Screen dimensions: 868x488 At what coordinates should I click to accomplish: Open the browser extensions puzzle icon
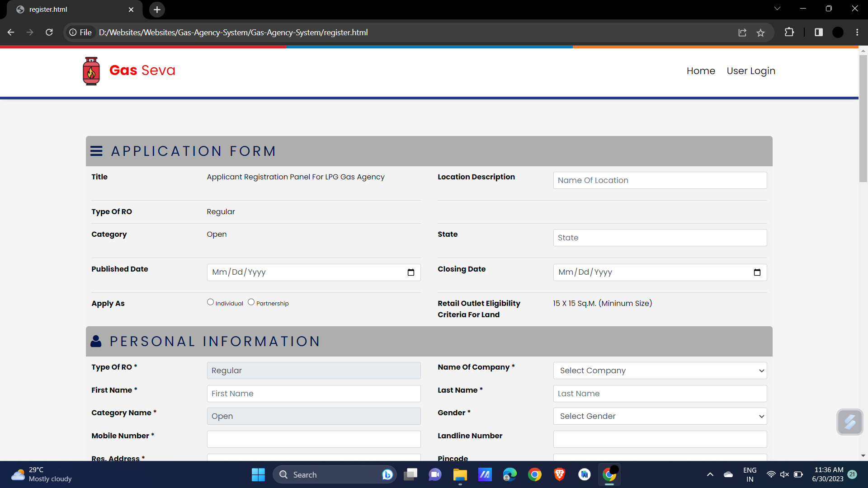789,32
